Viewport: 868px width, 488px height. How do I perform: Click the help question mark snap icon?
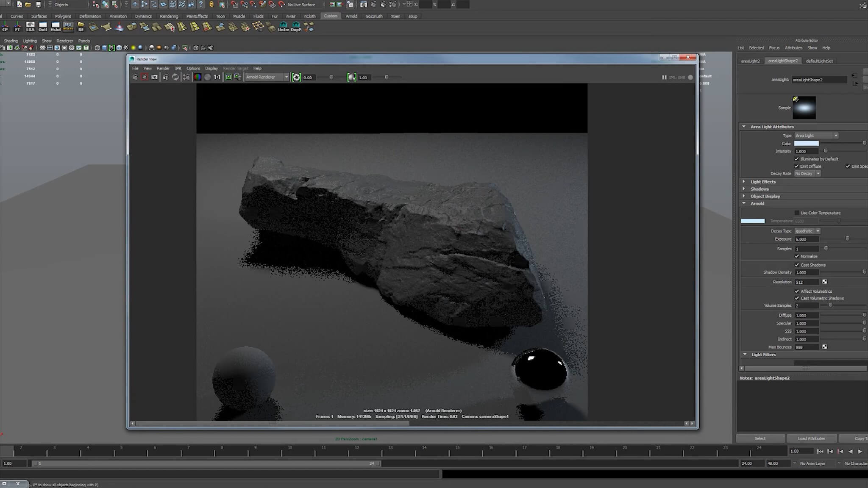201,5
